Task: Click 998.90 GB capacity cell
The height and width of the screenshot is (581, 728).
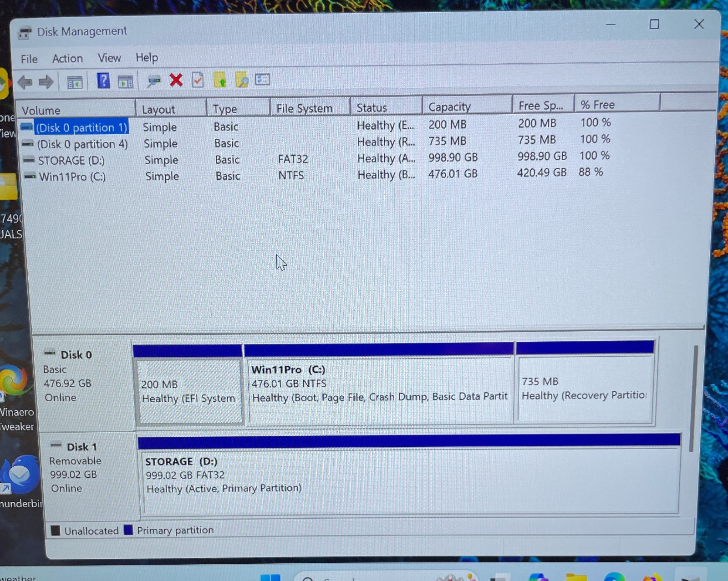Action: (x=453, y=157)
